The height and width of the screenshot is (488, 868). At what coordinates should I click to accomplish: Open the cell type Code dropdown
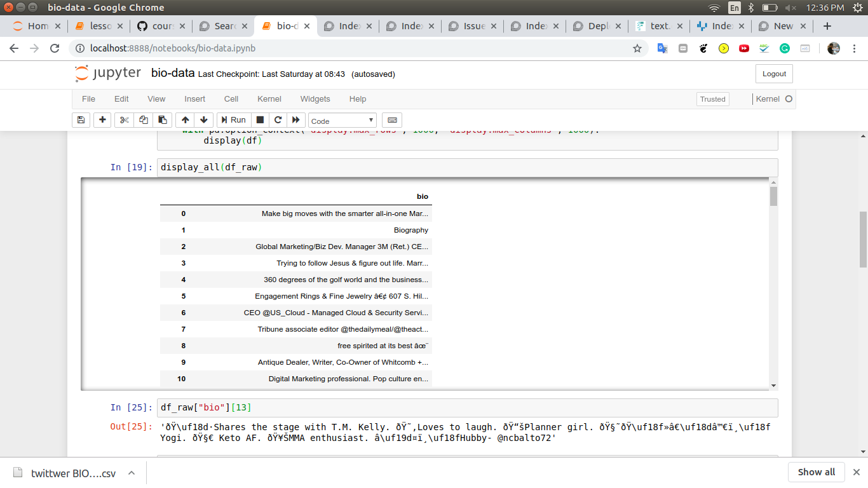pos(342,121)
